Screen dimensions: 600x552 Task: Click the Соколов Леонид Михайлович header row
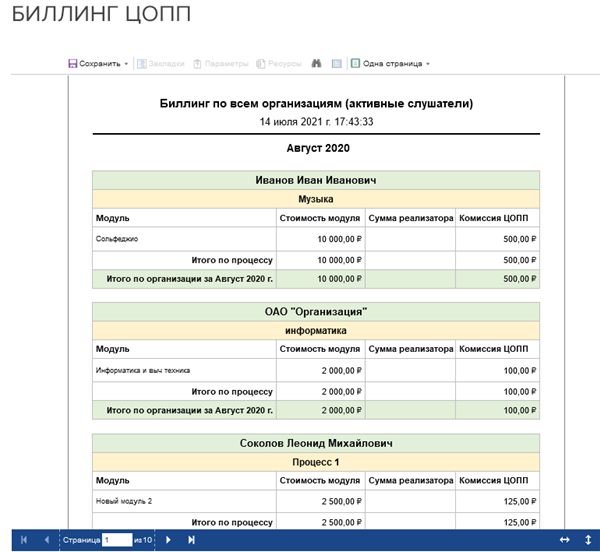[x=316, y=443]
